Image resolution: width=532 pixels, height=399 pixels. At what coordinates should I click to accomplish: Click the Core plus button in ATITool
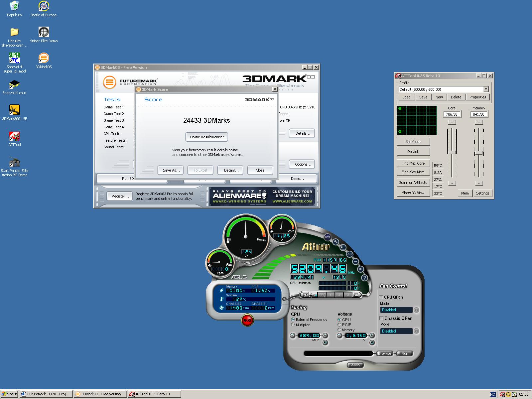click(x=452, y=122)
